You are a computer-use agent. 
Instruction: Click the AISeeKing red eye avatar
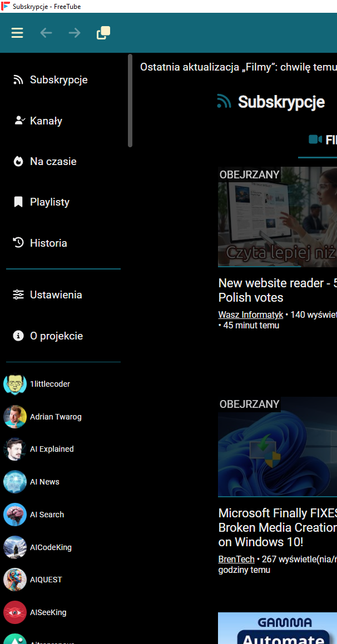15,612
